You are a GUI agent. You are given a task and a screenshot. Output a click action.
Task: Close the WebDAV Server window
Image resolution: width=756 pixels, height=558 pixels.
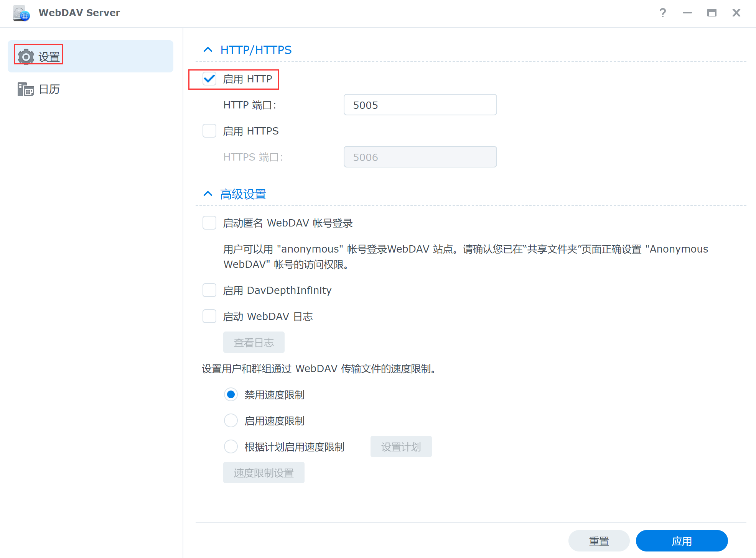736,13
